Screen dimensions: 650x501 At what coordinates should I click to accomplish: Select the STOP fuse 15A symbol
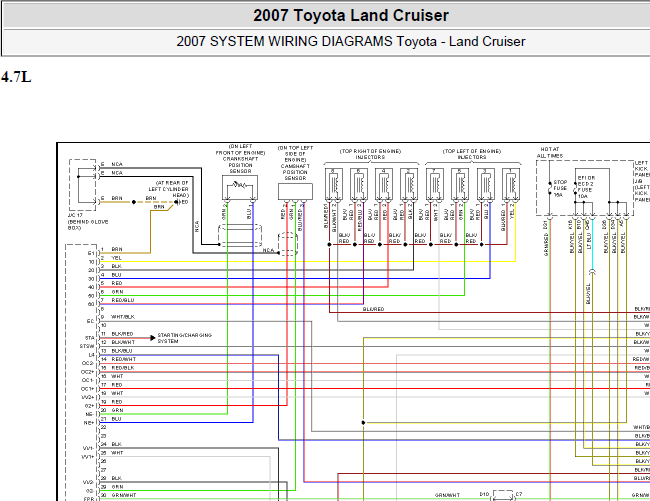click(550, 187)
